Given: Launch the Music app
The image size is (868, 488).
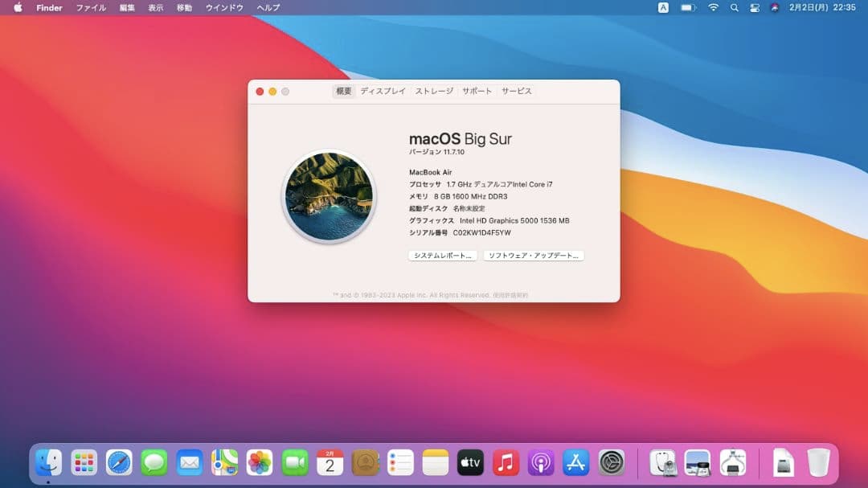Looking at the screenshot, I should tap(506, 463).
